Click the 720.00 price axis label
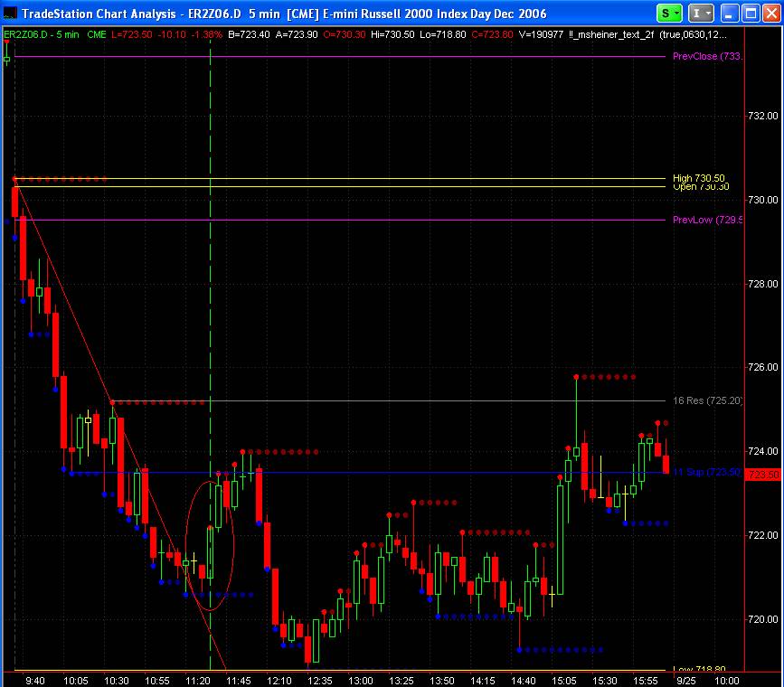The image size is (784, 687). 763,619
